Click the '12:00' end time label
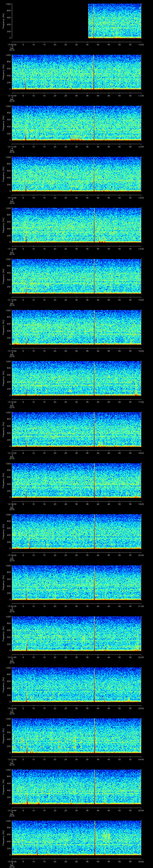The image size is (153, 868). (x=141, y=147)
